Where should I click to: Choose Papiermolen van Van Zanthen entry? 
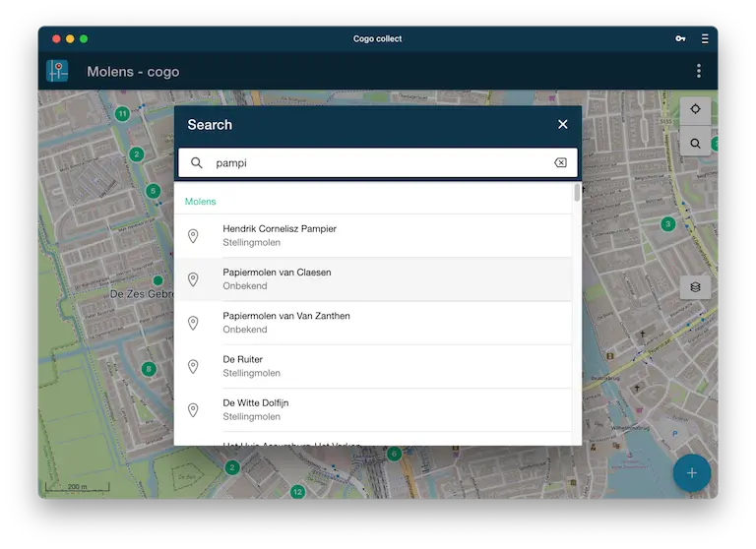tap(373, 323)
